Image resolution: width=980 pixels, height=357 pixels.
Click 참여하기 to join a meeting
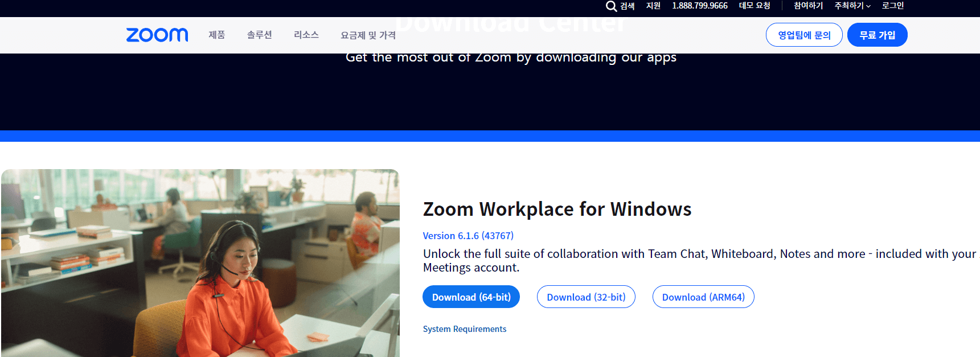coord(809,6)
